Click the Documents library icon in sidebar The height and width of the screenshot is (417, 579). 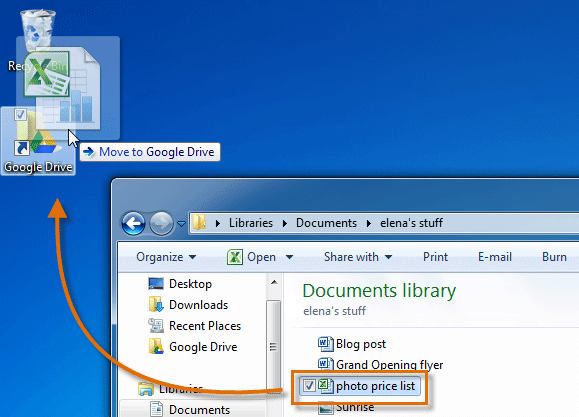[x=157, y=409]
